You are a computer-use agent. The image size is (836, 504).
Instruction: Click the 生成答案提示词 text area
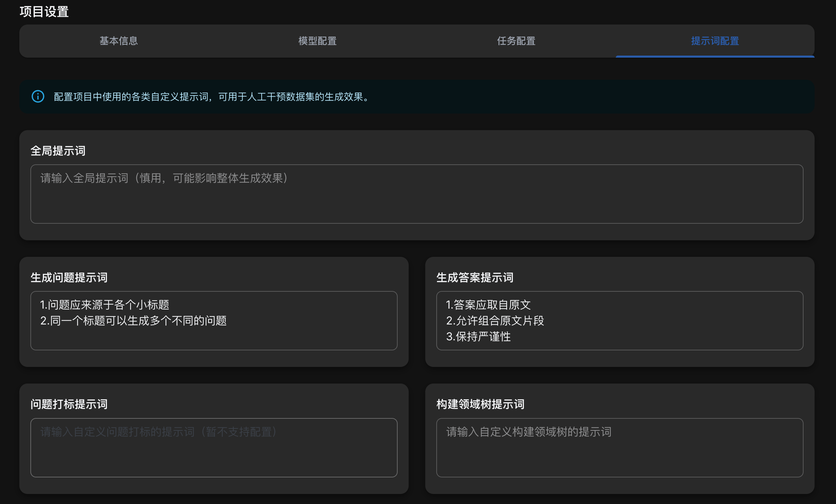(x=620, y=320)
